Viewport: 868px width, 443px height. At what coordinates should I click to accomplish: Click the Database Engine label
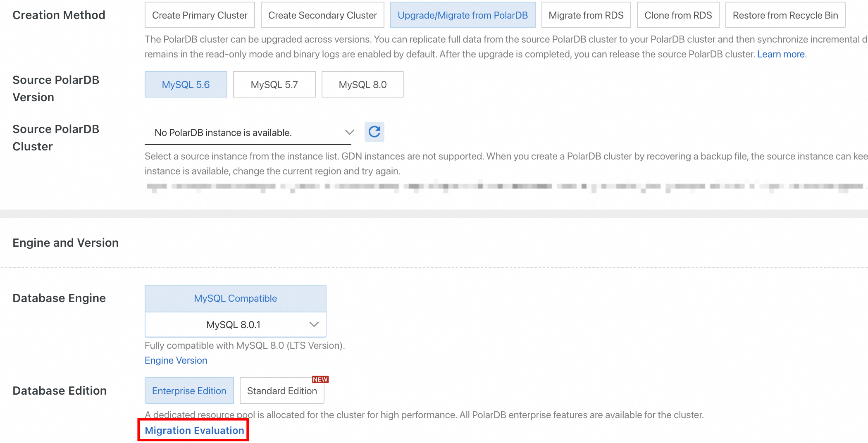(x=59, y=298)
